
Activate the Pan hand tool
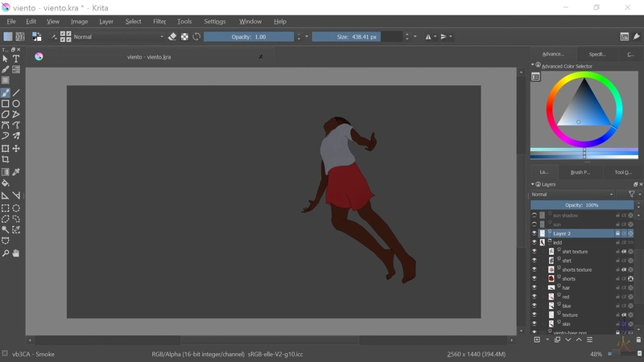point(16,253)
